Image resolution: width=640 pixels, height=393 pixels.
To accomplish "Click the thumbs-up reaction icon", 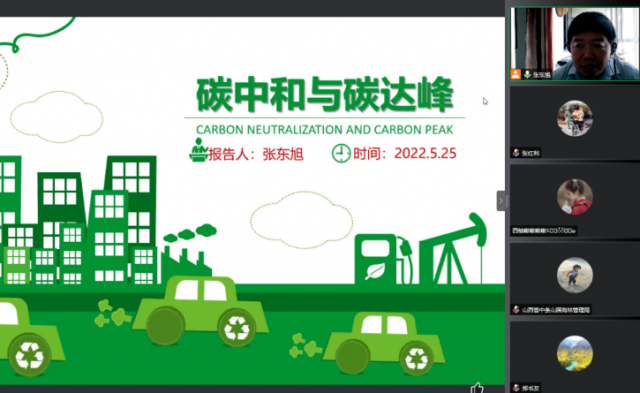I will click(x=477, y=387).
